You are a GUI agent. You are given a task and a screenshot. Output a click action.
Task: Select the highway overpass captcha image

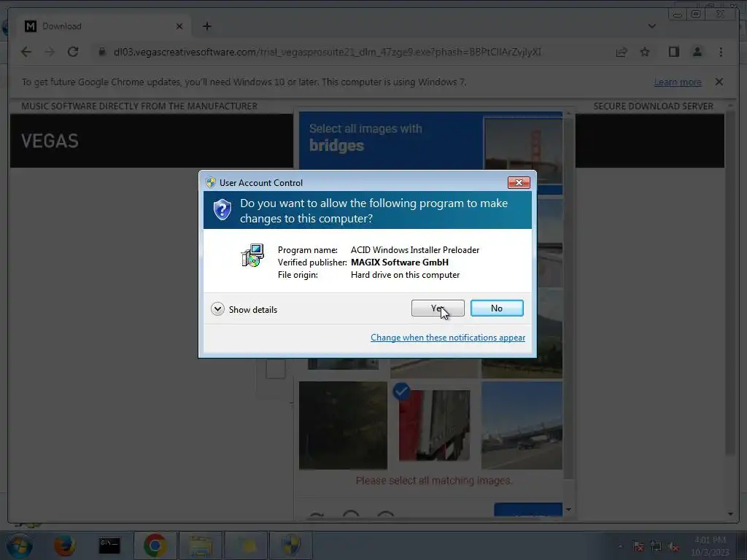(x=522, y=425)
